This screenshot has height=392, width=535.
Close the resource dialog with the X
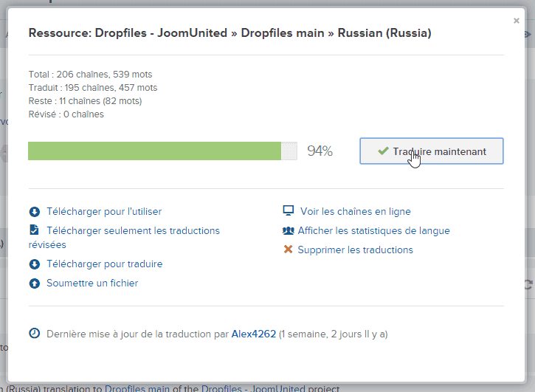[517, 21]
